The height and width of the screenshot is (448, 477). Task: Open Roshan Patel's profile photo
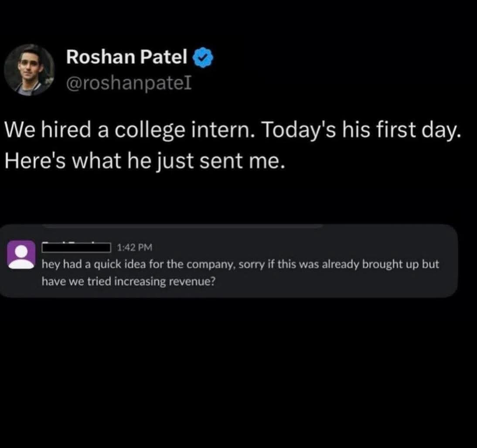tap(29, 69)
